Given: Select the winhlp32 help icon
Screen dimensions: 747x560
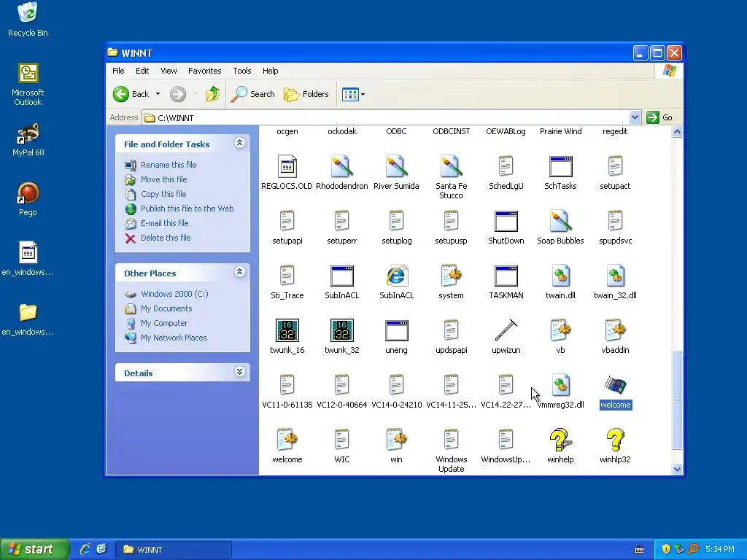Looking at the screenshot, I should click(615, 440).
